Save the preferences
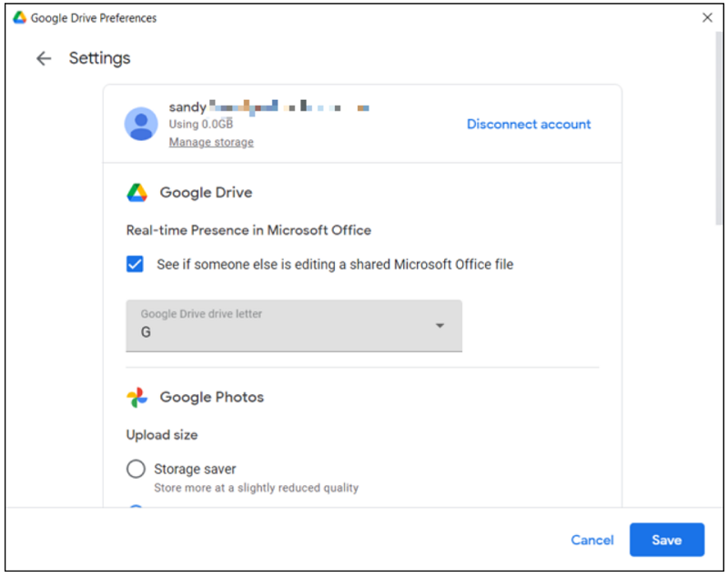The image size is (728, 577). click(667, 540)
